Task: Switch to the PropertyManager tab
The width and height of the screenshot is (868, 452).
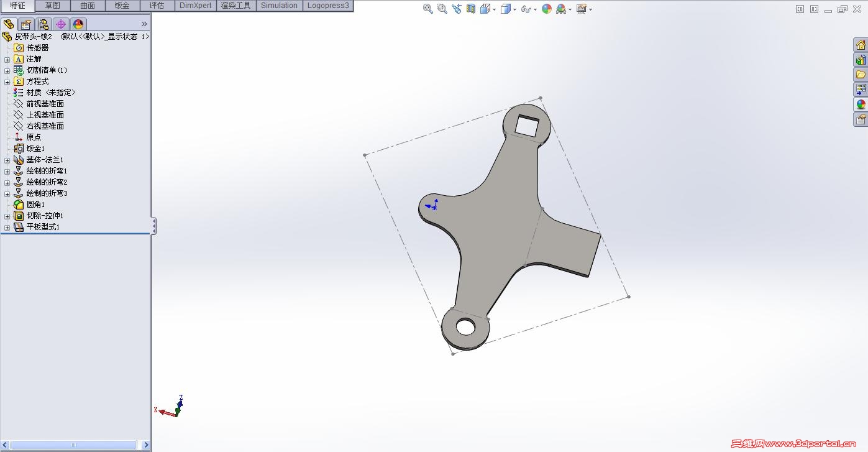Action: click(26, 24)
